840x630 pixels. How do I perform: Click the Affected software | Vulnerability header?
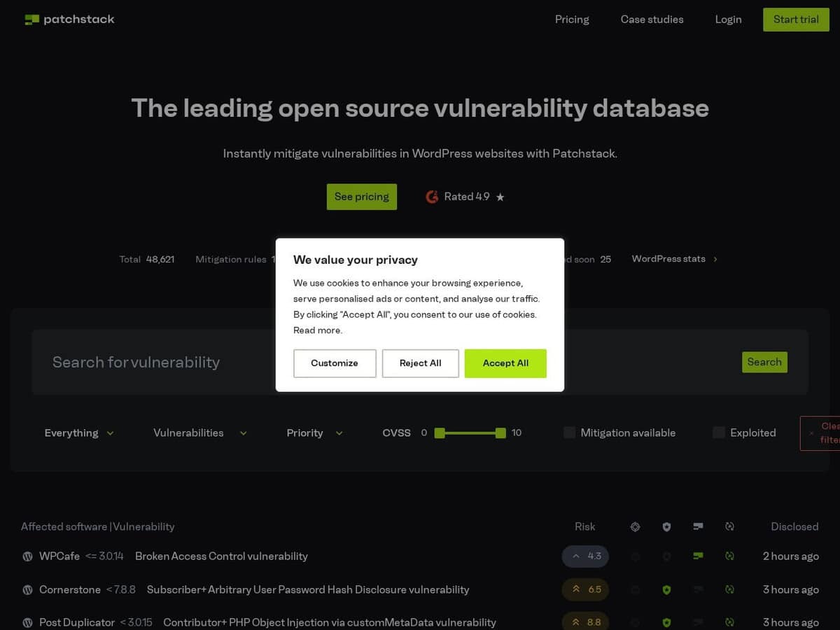pos(97,526)
